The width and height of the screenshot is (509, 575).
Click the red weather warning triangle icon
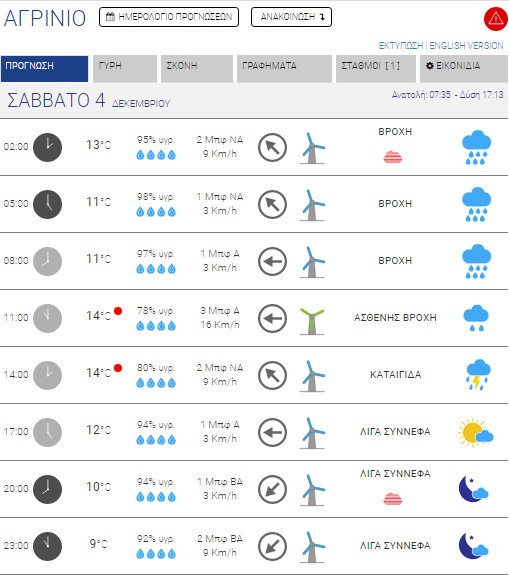(x=496, y=18)
